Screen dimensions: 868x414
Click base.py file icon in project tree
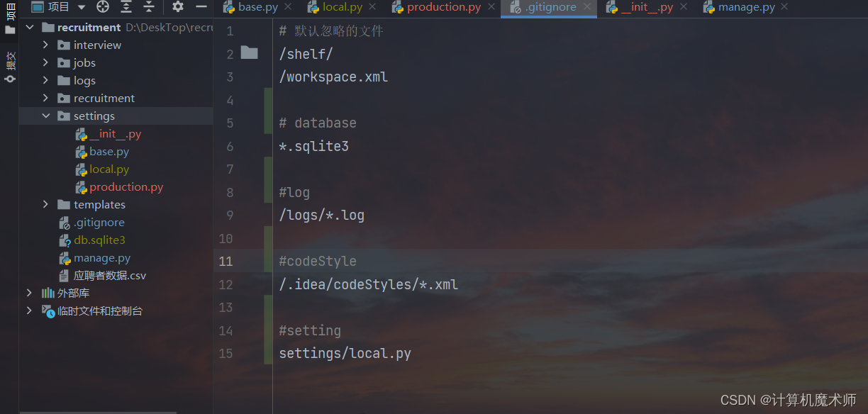82,152
